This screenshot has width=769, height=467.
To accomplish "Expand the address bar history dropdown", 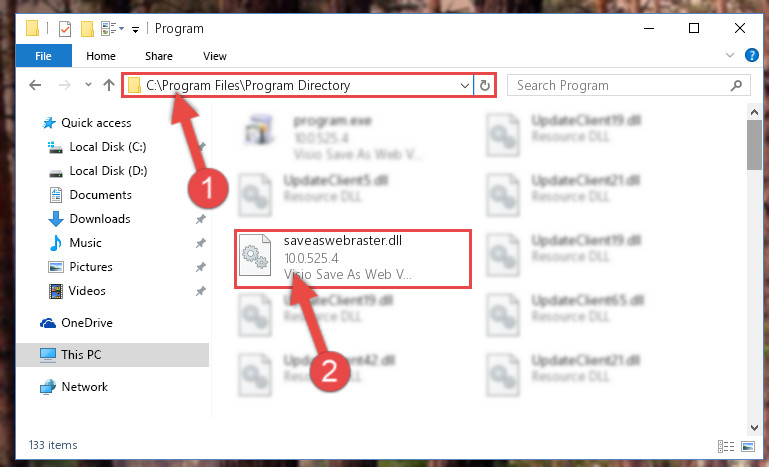I will click(464, 86).
